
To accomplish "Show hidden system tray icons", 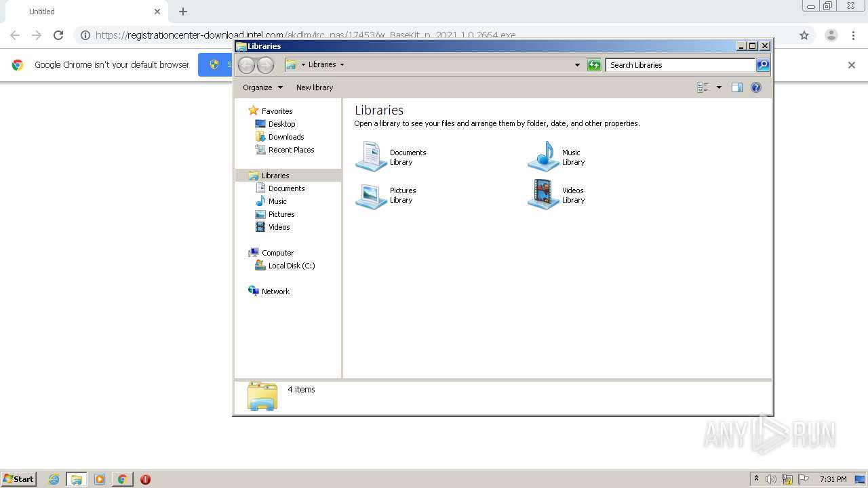I will pos(756,479).
